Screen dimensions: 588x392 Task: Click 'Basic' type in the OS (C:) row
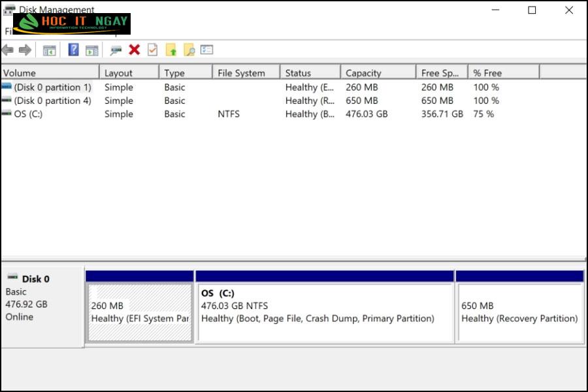click(x=174, y=114)
